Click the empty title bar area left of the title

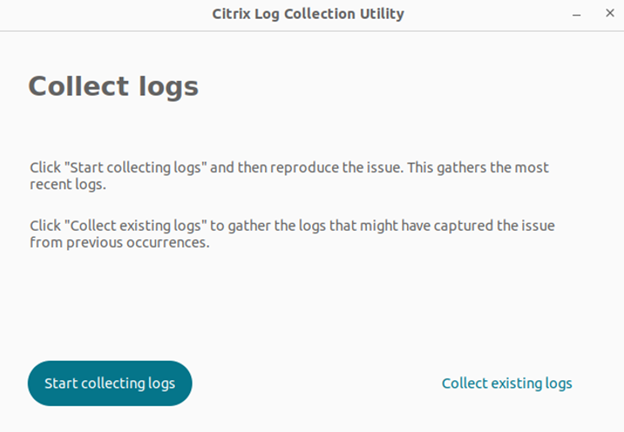(x=100, y=15)
